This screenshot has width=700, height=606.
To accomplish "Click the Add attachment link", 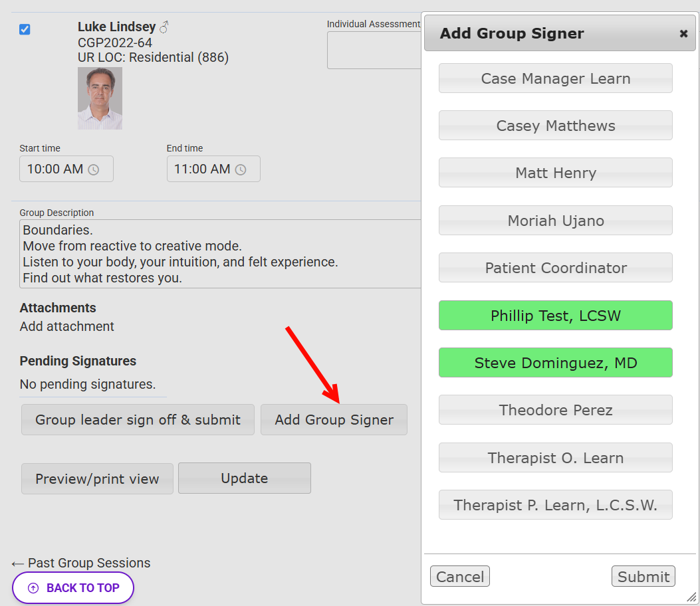I will (67, 326).
